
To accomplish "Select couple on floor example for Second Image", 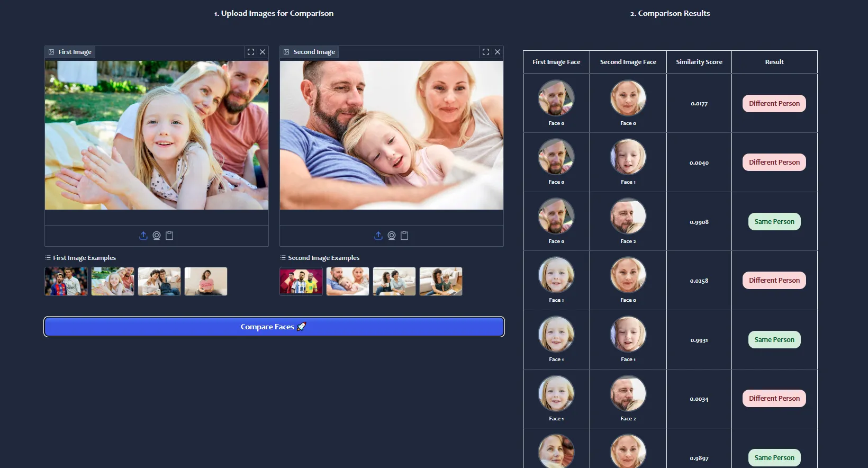I will [441, 281].
